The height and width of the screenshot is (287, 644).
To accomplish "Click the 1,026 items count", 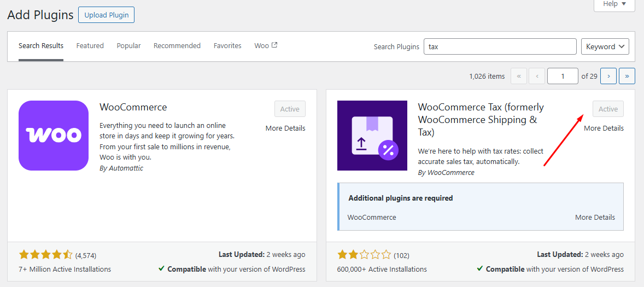I will (x=487, y=76).
